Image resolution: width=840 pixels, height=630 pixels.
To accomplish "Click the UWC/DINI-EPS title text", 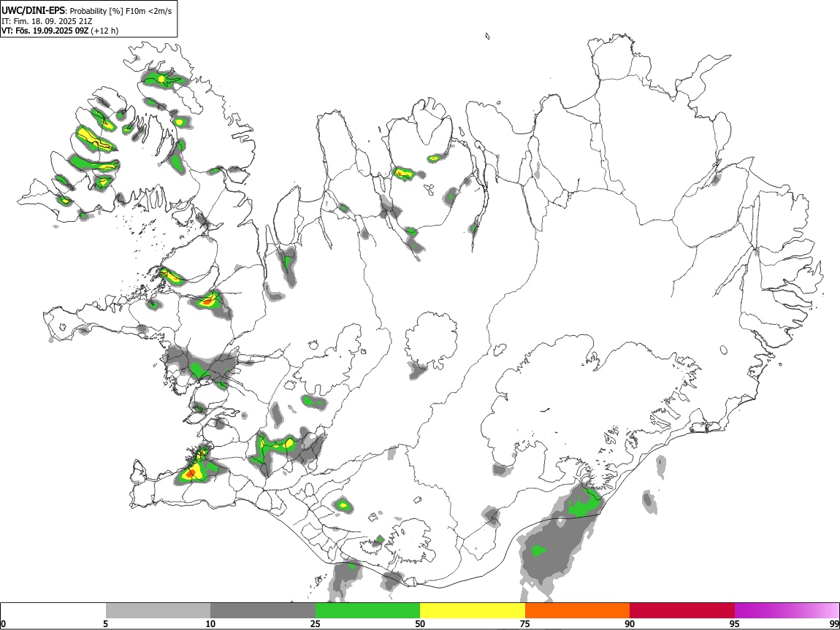I will click(x=33, y=11).
